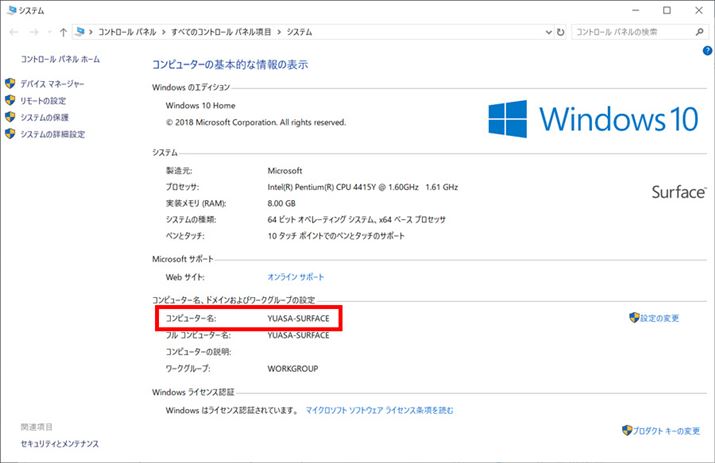Open セキュリティとメンテナンス link
Viewport: 715px width, 463px height.
[60, 444]
